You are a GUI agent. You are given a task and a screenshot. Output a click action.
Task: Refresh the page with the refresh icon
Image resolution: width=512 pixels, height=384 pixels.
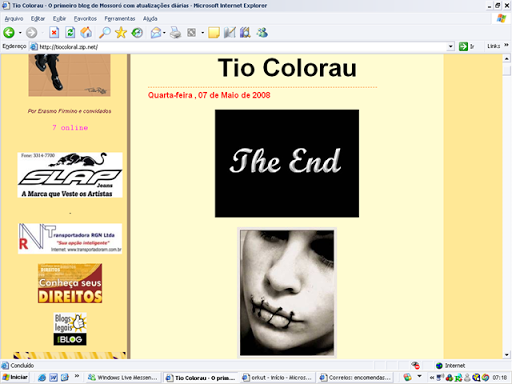click(70, 33)
